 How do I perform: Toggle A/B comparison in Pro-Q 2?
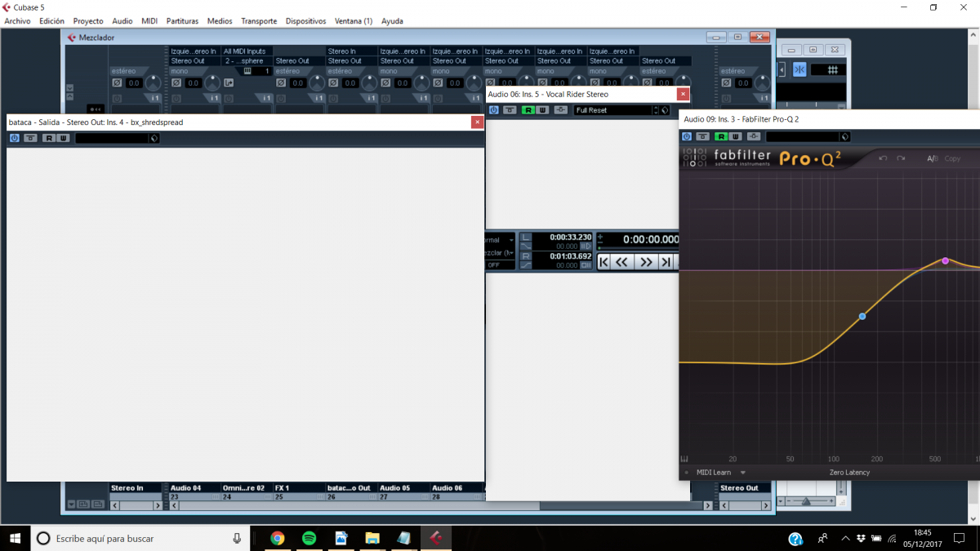[933, 158]
